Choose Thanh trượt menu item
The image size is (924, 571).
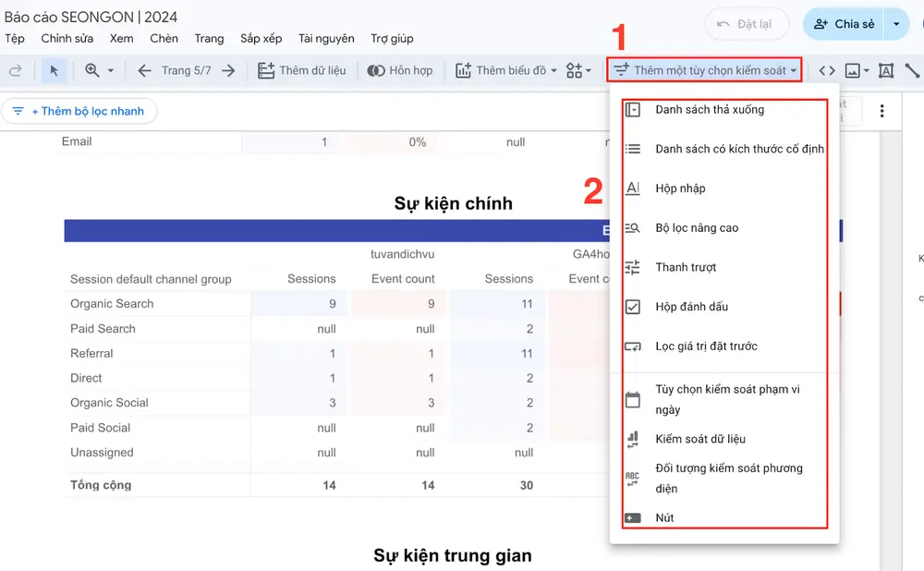click(x=724, y=268)
